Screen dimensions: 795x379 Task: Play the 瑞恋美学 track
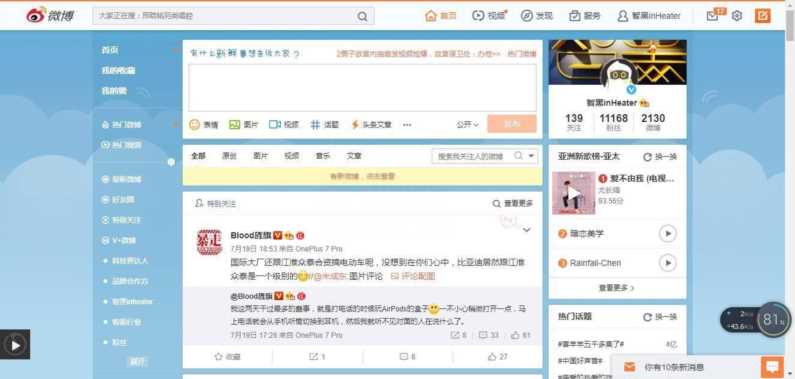[x=668, y=234]
